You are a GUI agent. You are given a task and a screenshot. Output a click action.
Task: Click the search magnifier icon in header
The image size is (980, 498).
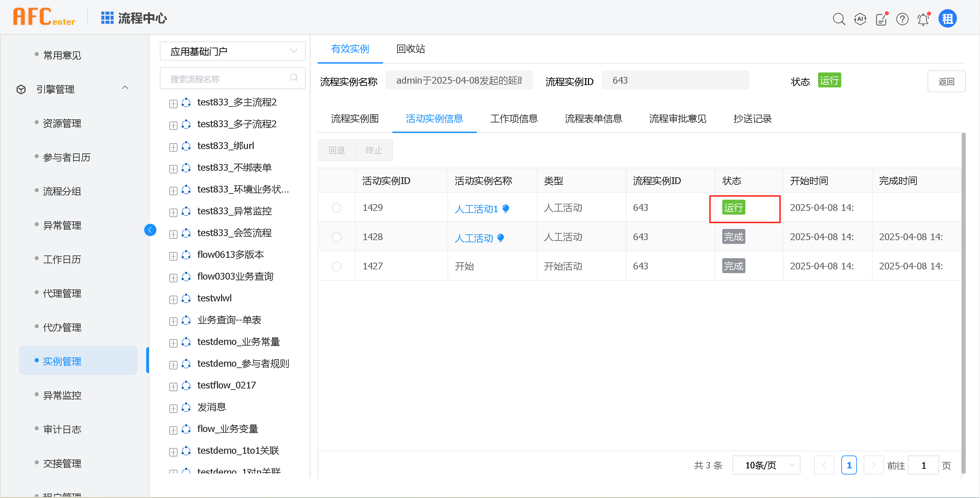839,19
